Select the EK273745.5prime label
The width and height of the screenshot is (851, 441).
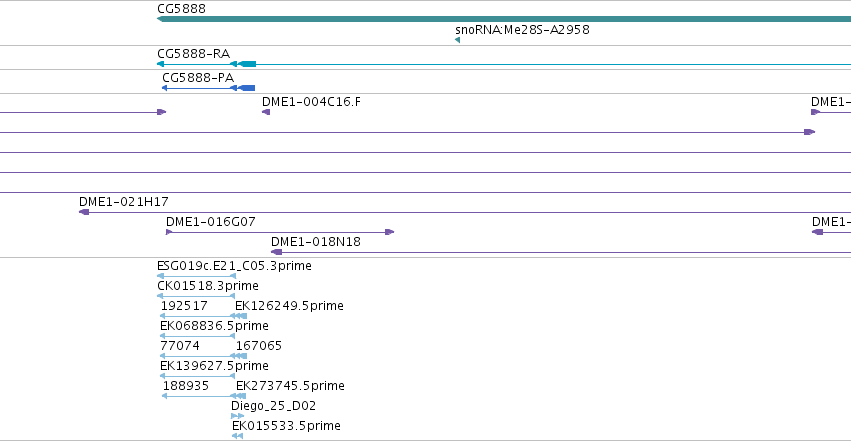[x=290, y=386]
